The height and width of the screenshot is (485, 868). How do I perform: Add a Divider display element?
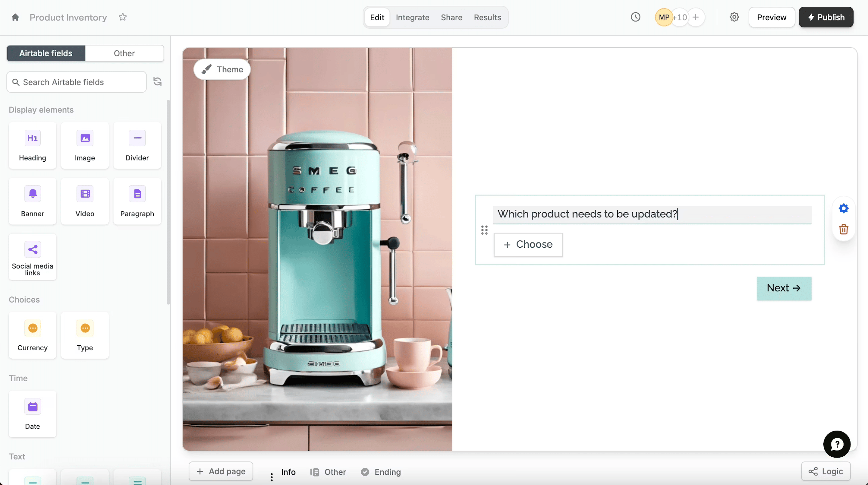[x=137, y=145]
